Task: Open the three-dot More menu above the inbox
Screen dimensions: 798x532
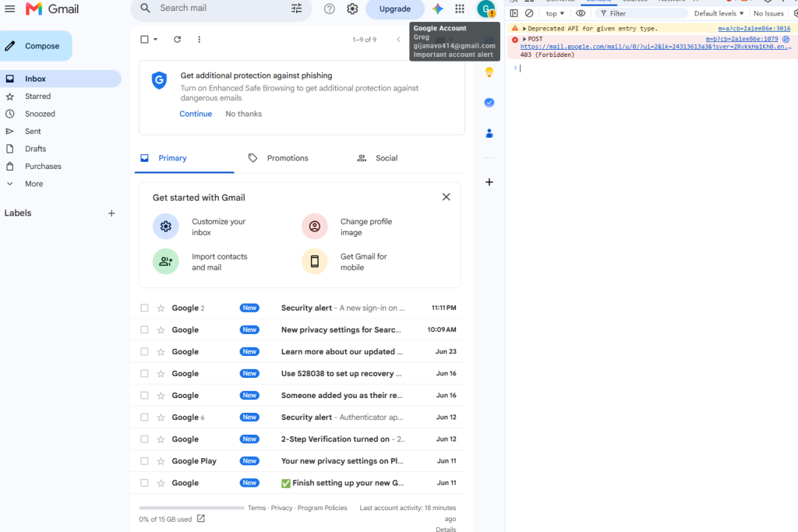Action: 199,39
